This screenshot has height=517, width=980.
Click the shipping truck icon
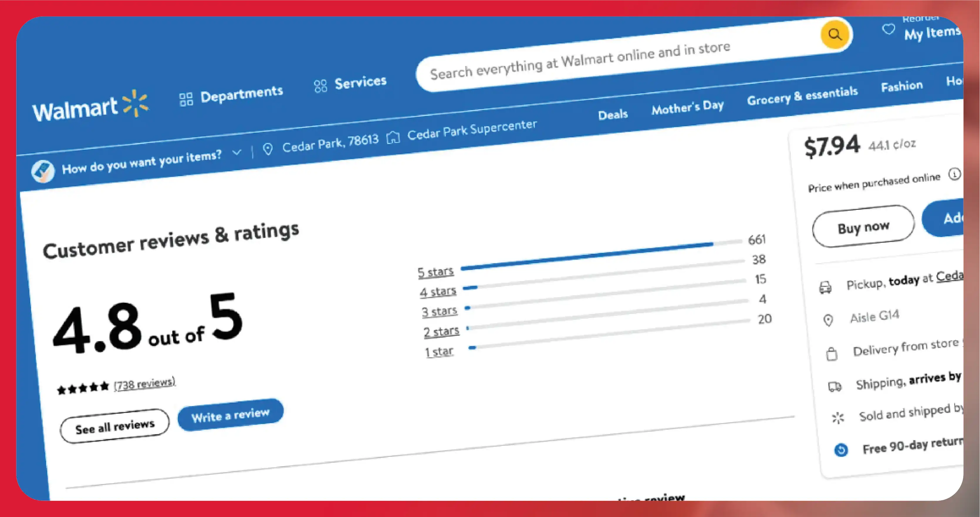pos(835,387)
